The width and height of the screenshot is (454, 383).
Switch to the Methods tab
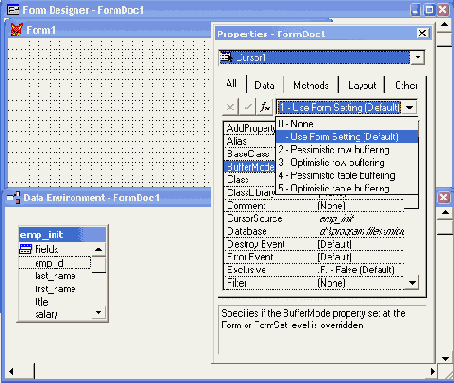click(311, 85)
